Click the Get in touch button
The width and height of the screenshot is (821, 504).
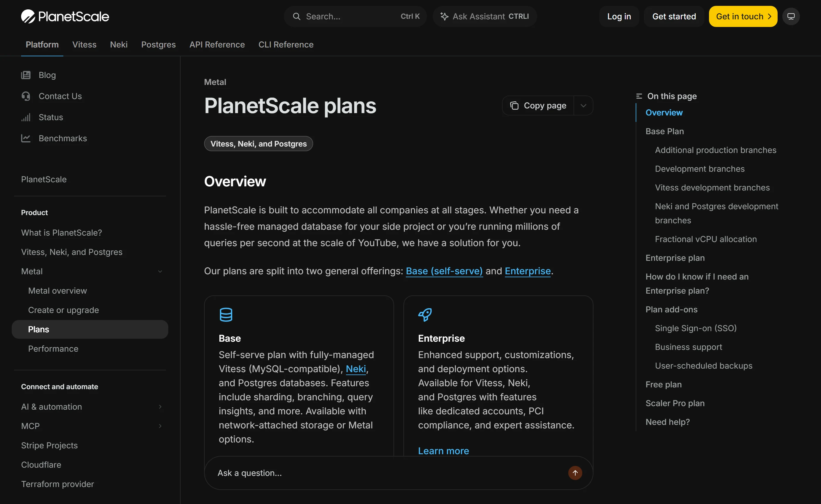pyautogui.click(x=743, y=16)
